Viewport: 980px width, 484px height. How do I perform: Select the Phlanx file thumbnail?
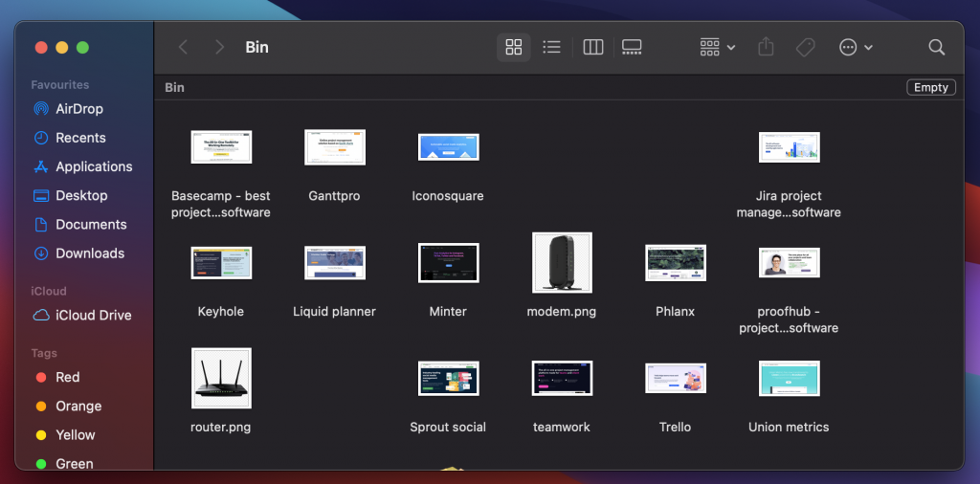tap(676, 262)
